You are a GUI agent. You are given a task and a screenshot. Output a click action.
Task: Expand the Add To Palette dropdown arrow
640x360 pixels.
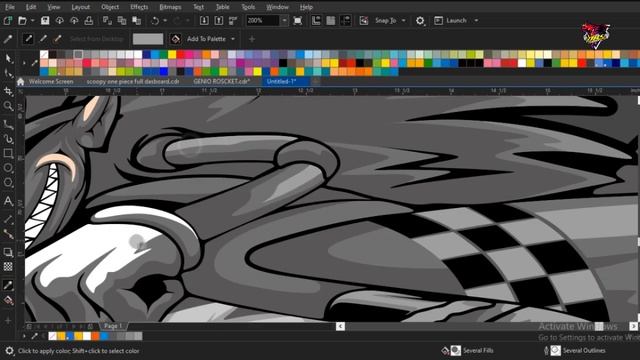233,39
